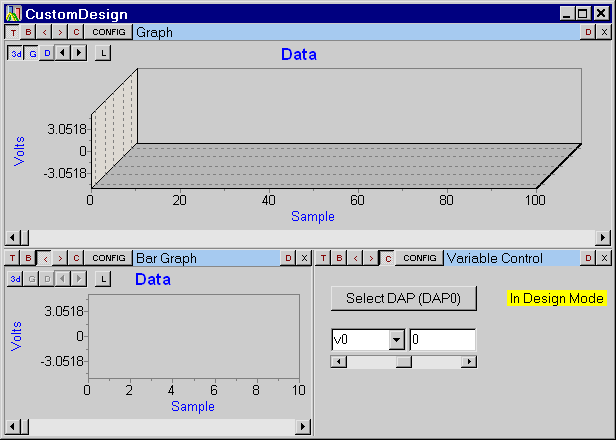
Task: Click the T button in Graph panel header
Action: click(13, 32)
